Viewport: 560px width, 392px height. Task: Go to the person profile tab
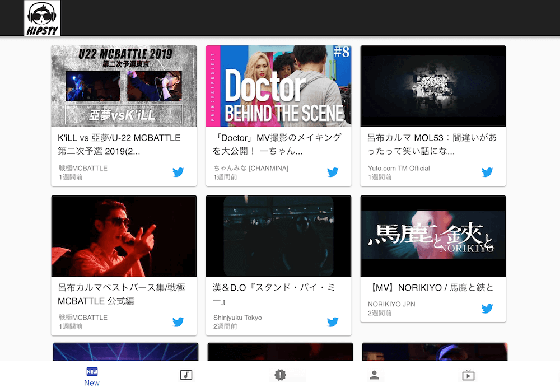pos(374,375)
